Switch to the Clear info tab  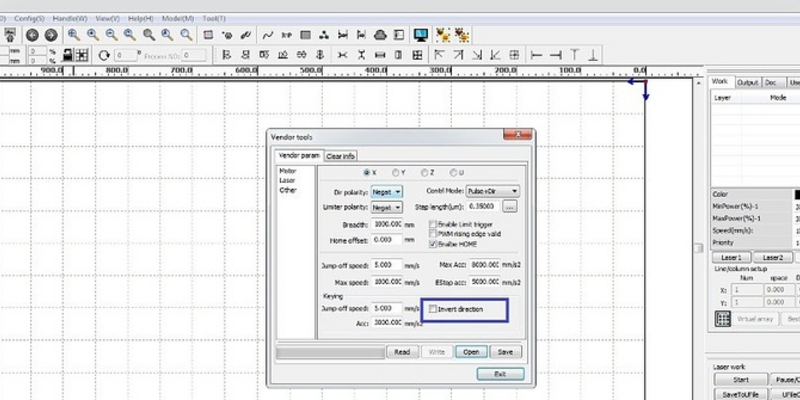[341, 156]
